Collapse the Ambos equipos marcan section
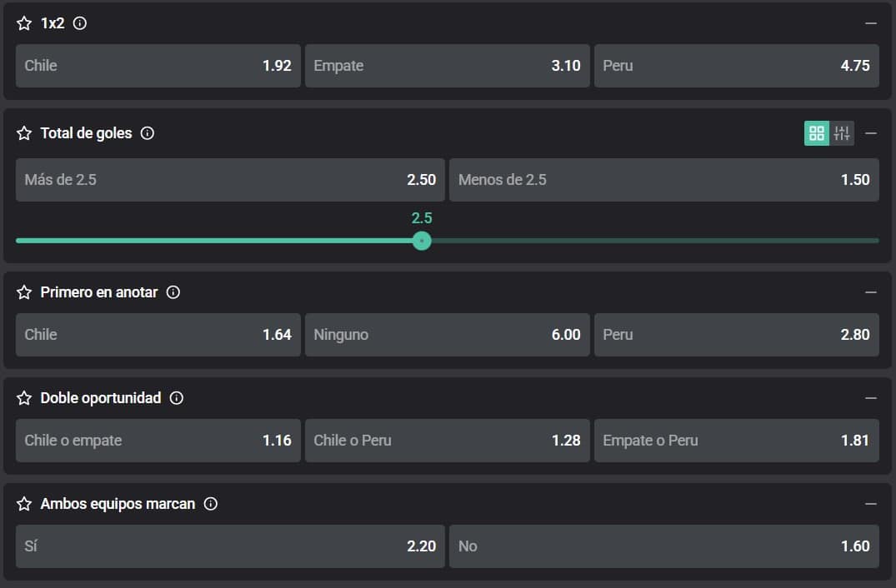Viewport: 896px width, 588px height. pos(871,504)
